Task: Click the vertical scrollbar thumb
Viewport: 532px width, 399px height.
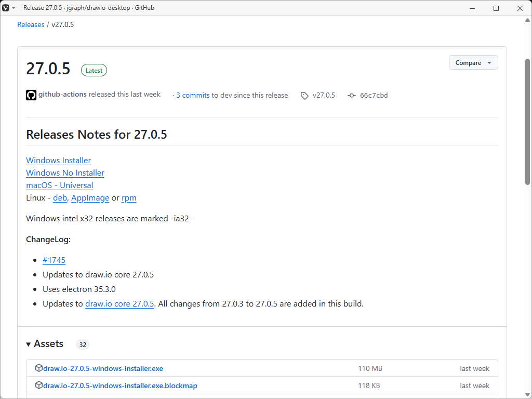Action: pyautogui.click(x=527, y=122)
